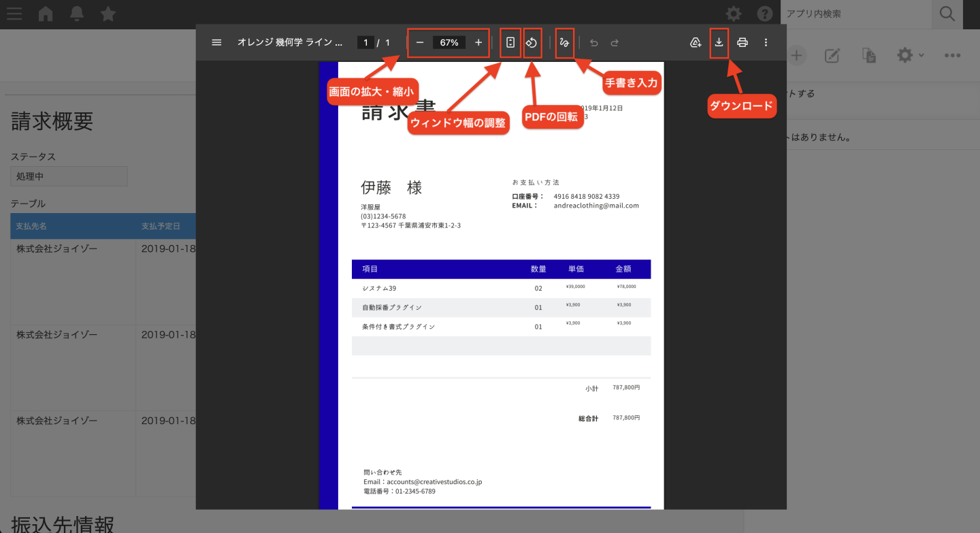The height and width of the screenshot is (533, 980).
Task: Save the PDF to Google Drive
Action: [x=696, y=42]
